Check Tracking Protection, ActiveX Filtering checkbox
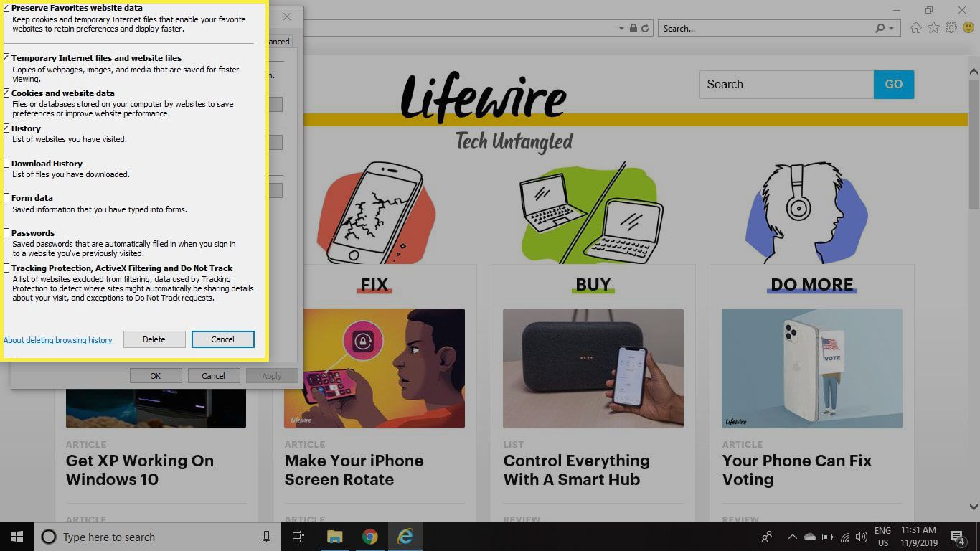The width and height of the screenshot is (980, 551). (6, 268)
